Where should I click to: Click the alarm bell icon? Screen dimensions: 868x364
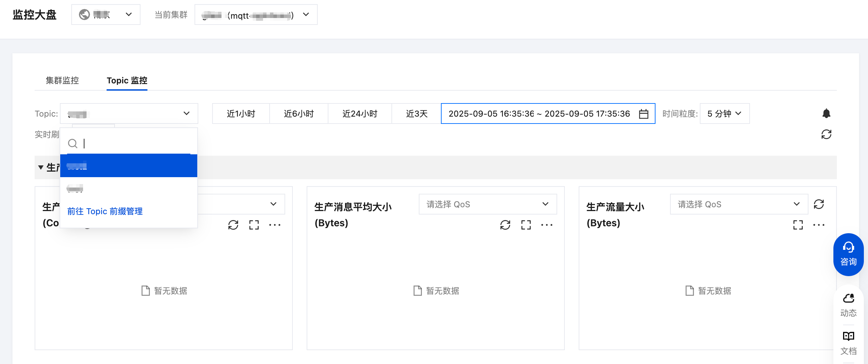[x=826, y=113]
